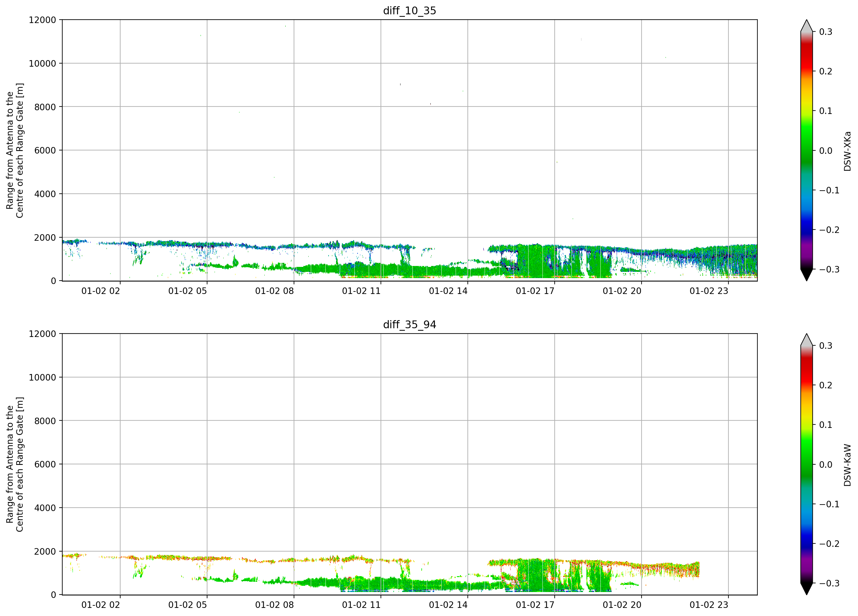Select the DSW-KaW colorbar label
The width and height of the screenshot is (858, 616).
847,465
